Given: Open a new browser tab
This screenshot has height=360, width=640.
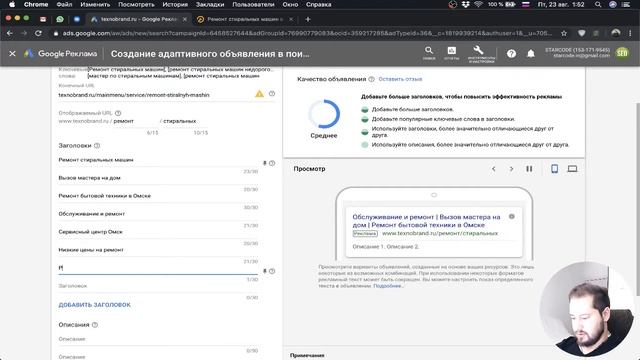Looking at the screenshot, I should click(308, 19).
